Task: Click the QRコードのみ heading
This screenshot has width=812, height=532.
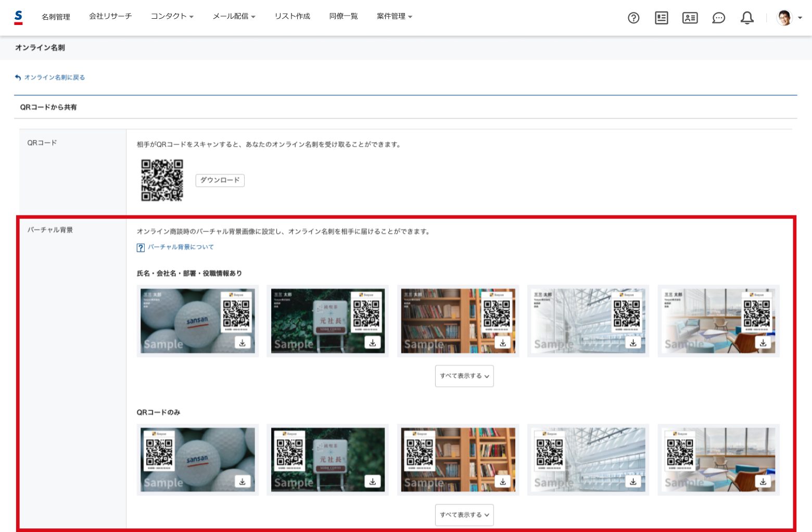Action: tap(158, 412)
